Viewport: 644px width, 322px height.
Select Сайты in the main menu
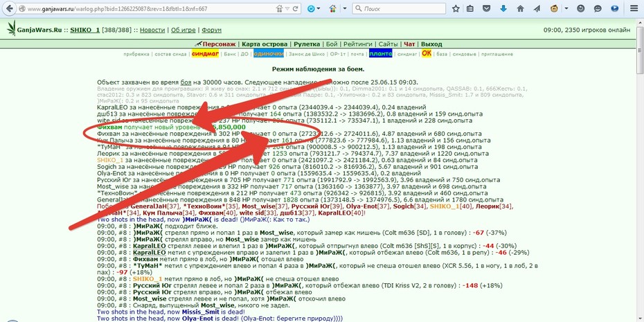tap(388, 44)
